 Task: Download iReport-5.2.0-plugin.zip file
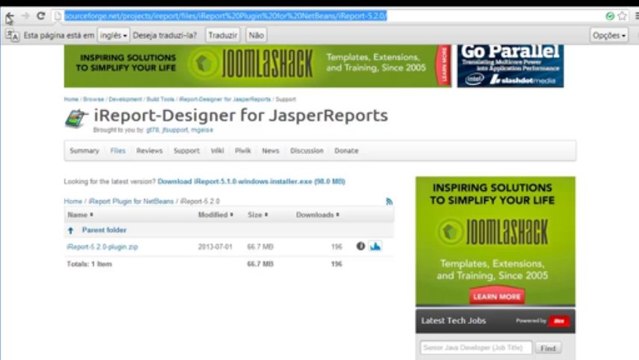(102, 247)
